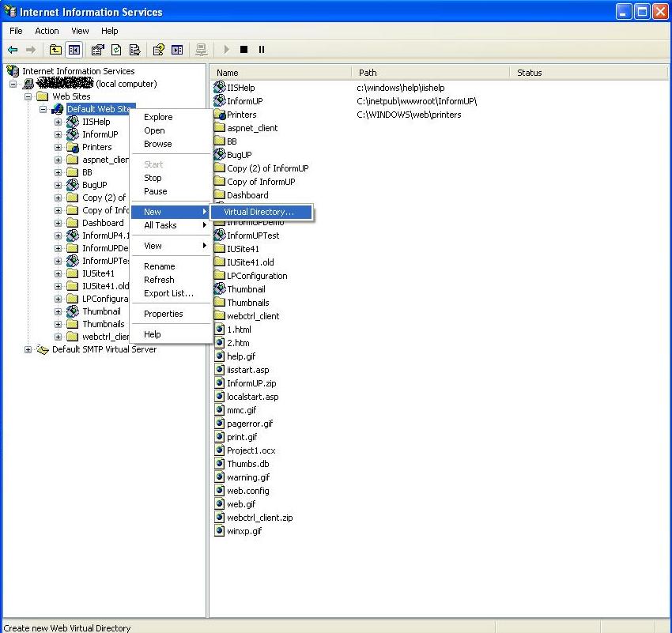Open the Properties toolbar icon
The height and width of the screenshot is (633, 672).
tap(98, 50)
